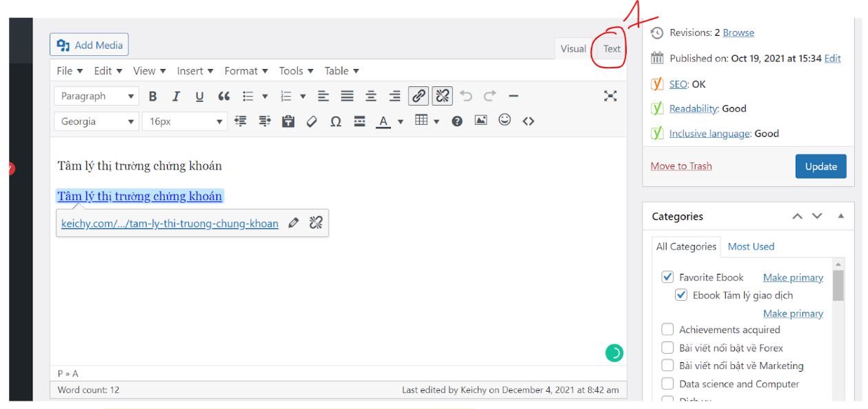Viewport: 868px width, 409px height.
Task: Check the Achievements acquired category
Action: click(x=667, y=330)
